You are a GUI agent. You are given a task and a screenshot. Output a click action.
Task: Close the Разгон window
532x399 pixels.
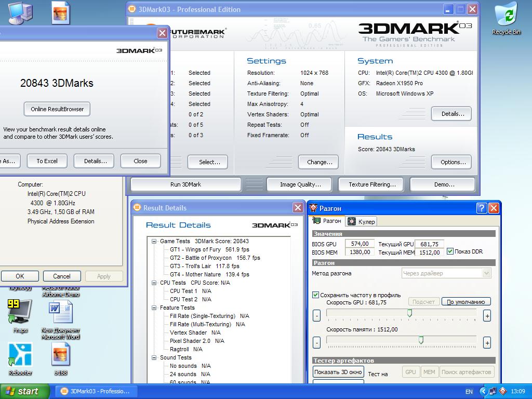[x=494, y=208]
